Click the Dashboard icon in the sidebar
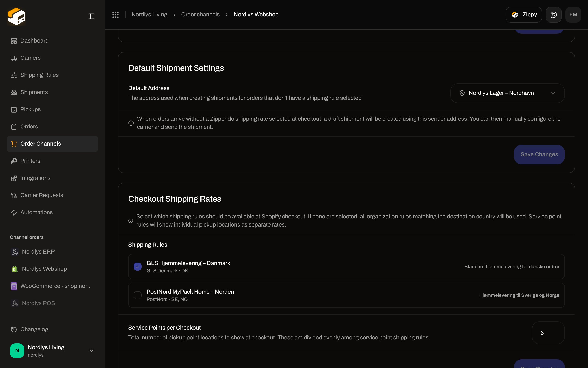 [x=14, y=41]
